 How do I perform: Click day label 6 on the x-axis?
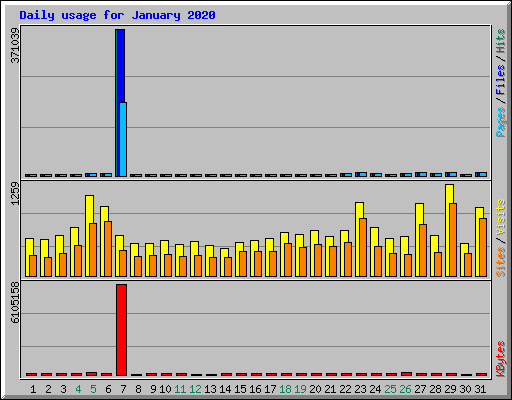pyautogui.click(x=108, y=389)
